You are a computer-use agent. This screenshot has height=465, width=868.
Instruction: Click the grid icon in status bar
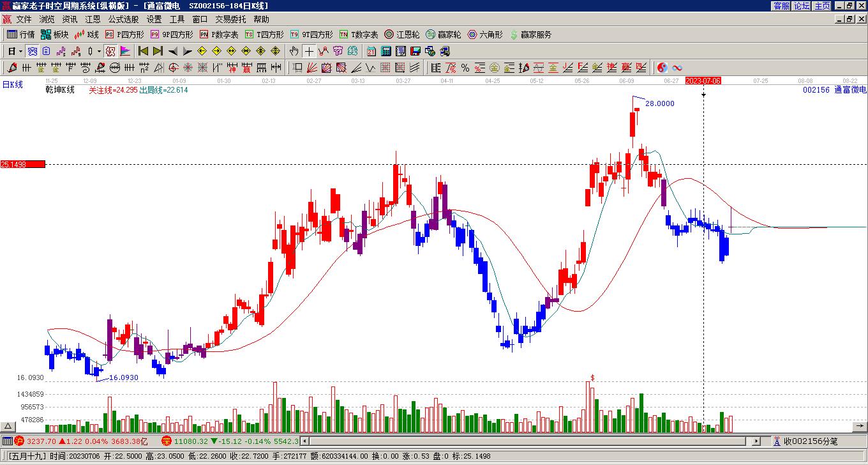pyautogui.click(x=7, y=441)
